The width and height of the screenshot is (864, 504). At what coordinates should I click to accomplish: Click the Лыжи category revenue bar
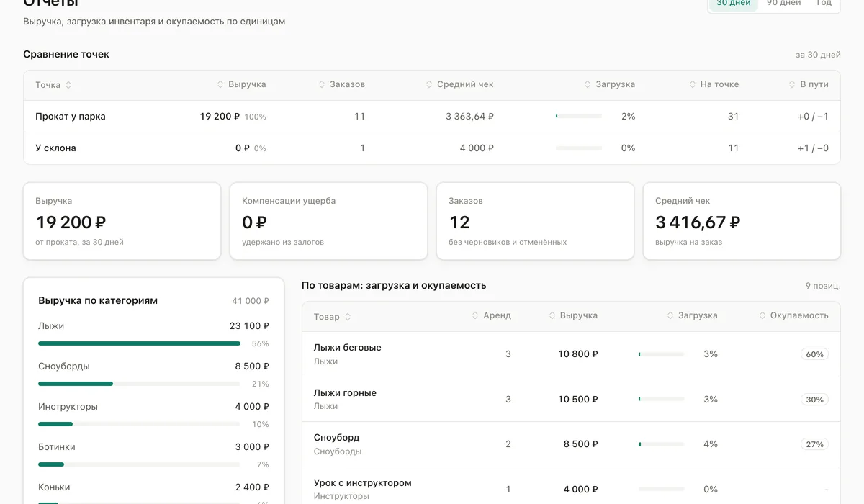click(139, 343)
